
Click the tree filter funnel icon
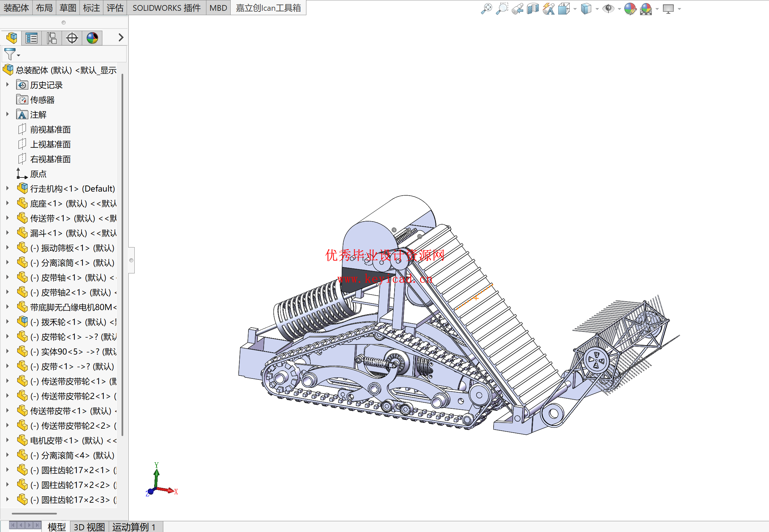click(x=10, y=54)
